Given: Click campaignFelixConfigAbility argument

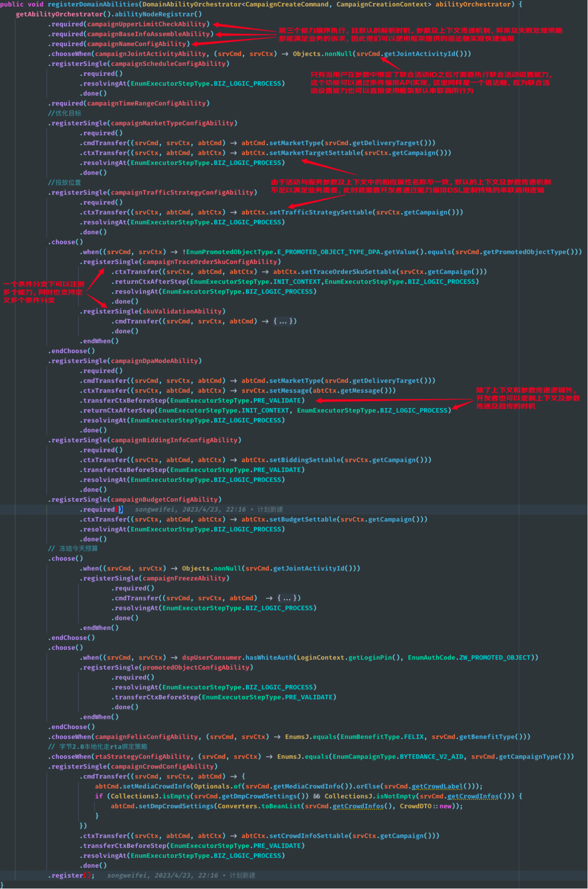Looking at the screenshot, I should tap(146, 737).
